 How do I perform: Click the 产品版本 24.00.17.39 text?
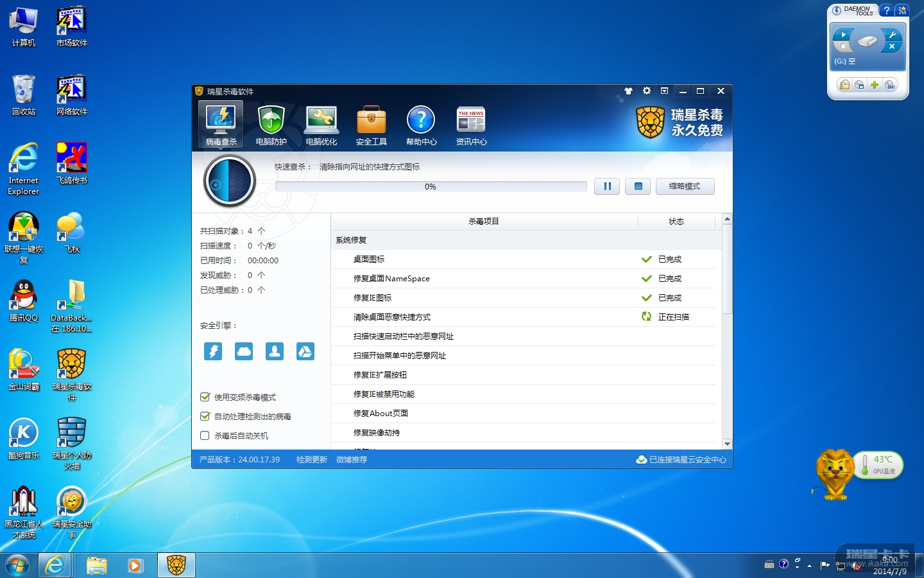coord(239,460)
